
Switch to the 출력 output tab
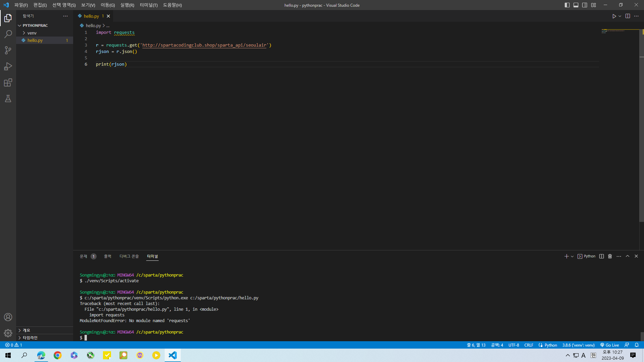point(107,256)
